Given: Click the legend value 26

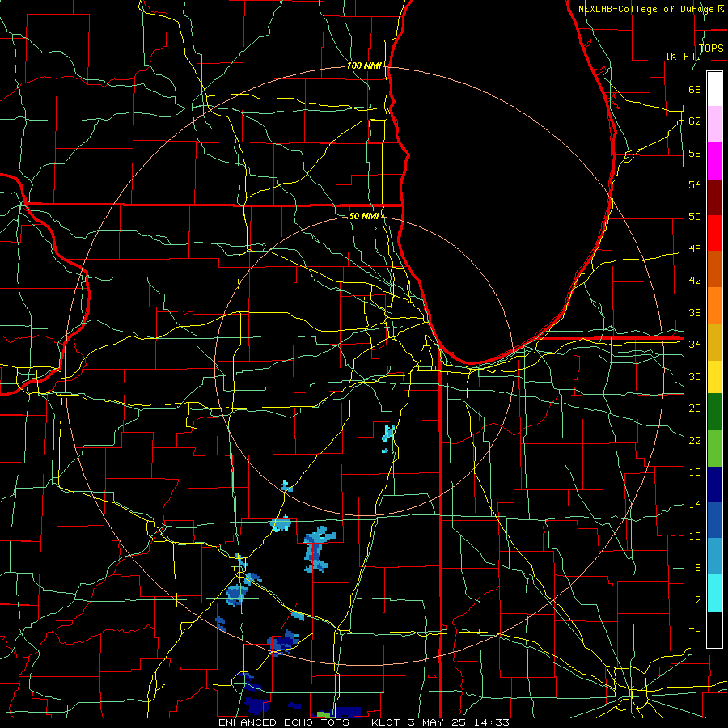Looking at the screenshot, I should point(695,408).
